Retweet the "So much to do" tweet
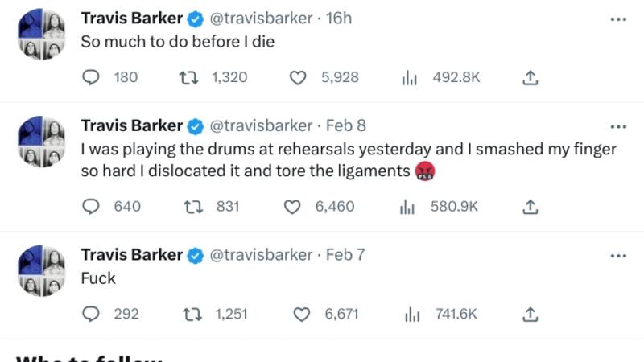The image size is (644, 362). coord(186,78)
